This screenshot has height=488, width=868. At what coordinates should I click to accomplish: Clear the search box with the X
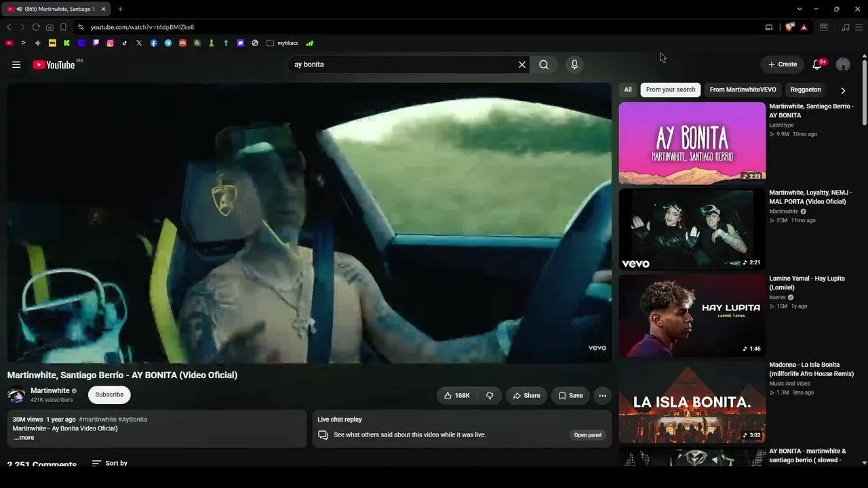(522, 64)
